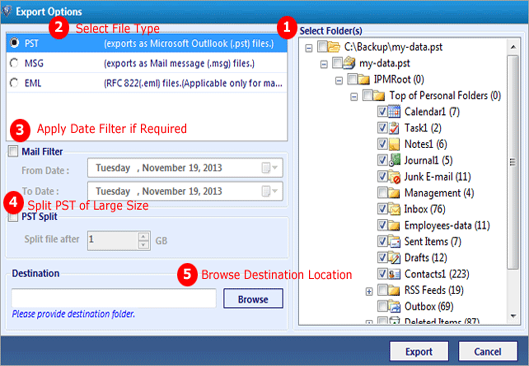The image size is (529, 366).
Task: Enable the PST Split checkbox
Action: [x=13, y=217]
